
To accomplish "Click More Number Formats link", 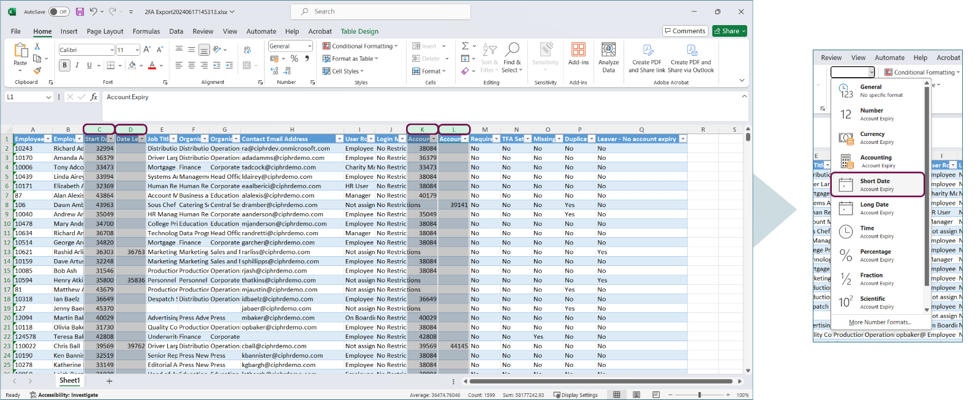I will coord(880,322).
